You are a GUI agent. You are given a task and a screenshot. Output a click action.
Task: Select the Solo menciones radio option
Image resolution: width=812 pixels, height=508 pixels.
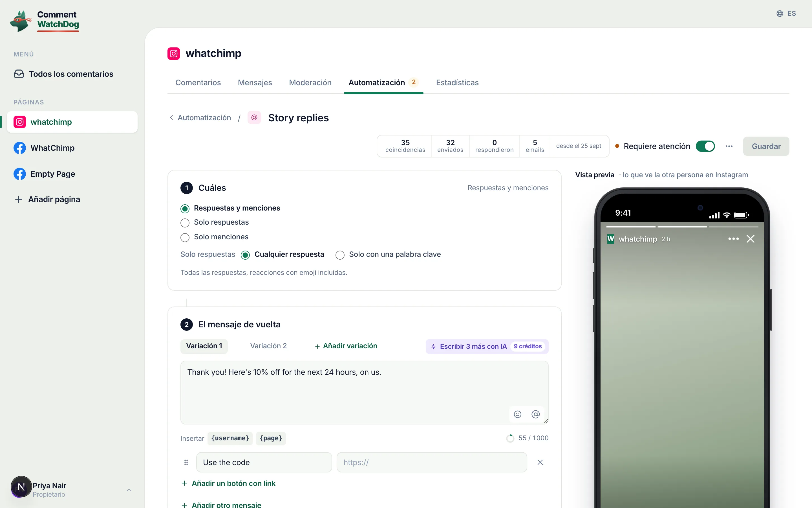pos(185,237)
